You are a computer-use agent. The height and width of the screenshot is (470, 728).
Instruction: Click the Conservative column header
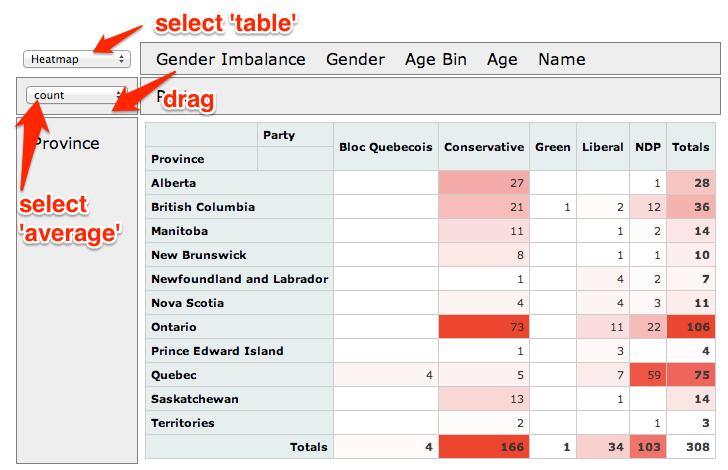484,147
